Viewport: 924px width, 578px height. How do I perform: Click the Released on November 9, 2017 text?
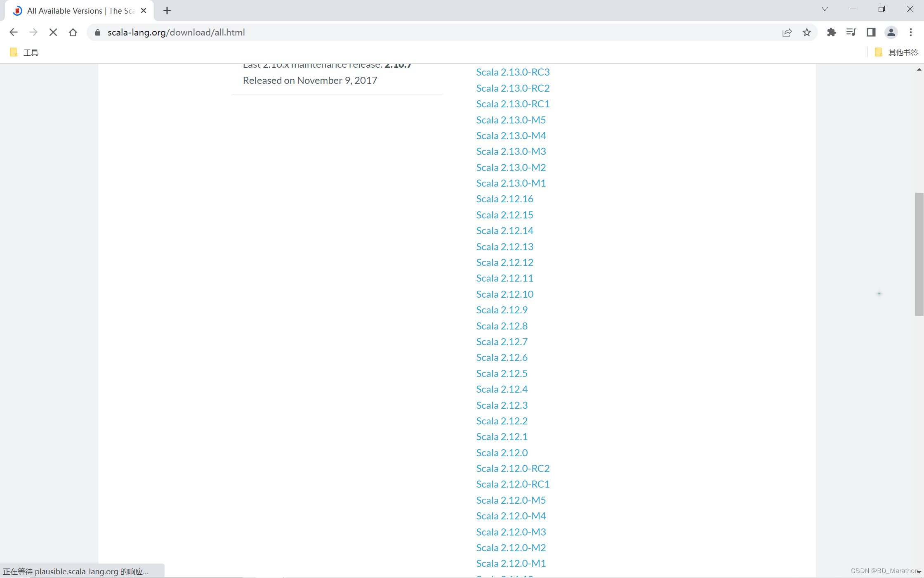[310, 80]
